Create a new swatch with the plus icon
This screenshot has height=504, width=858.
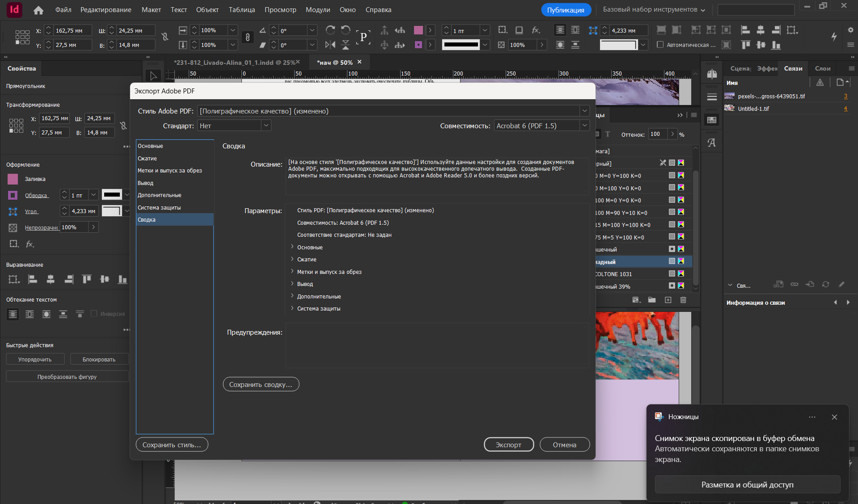668,300
